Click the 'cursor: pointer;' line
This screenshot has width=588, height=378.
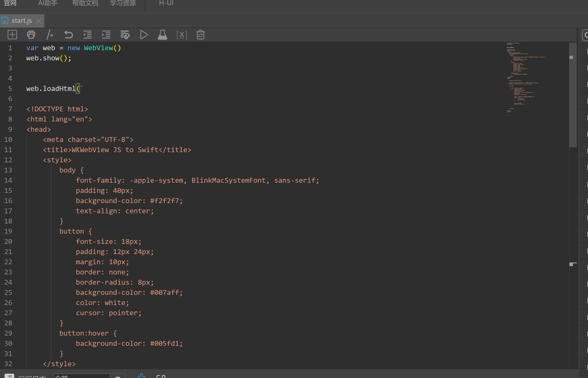[109, 313]
